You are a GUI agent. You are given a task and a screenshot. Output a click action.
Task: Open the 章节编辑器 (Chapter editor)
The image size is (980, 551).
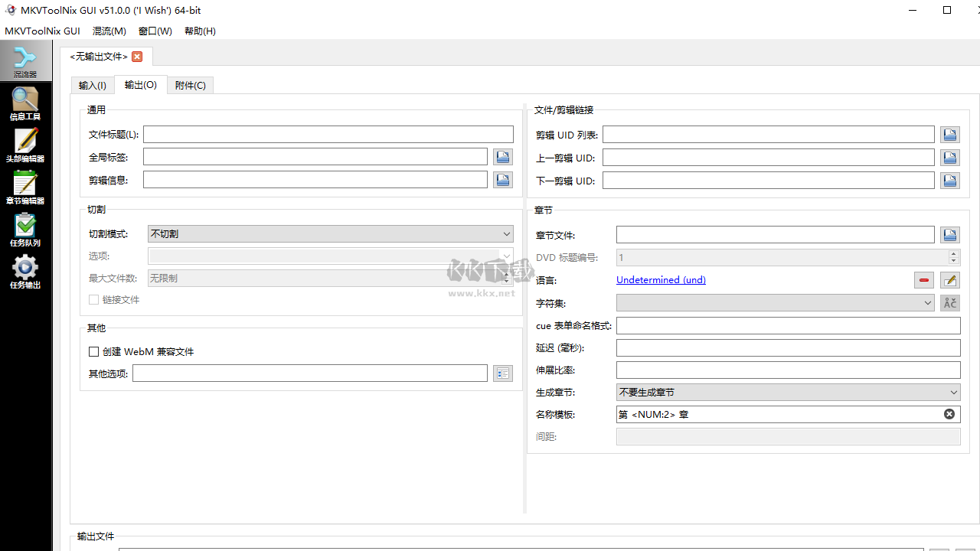click(24, 186)
